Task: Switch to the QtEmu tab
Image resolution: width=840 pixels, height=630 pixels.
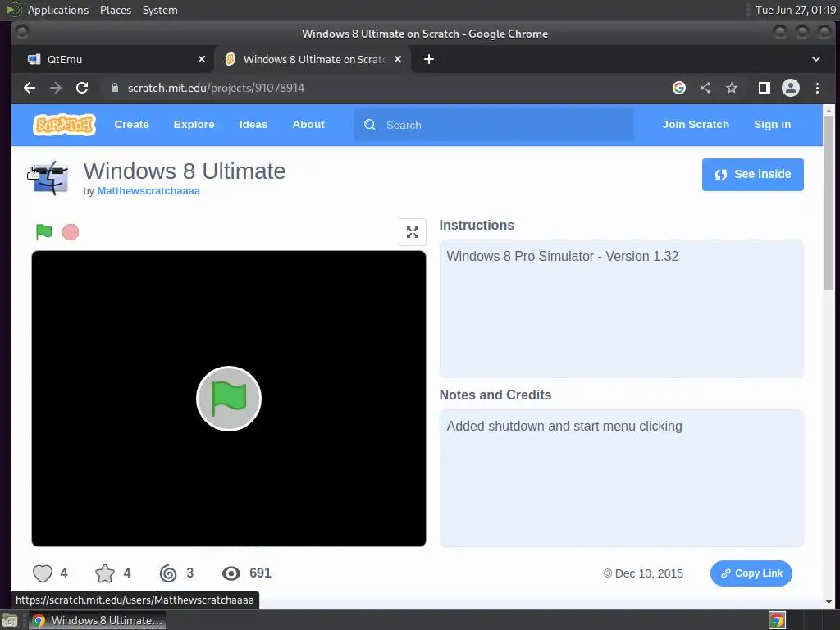Action: click(113, 59)
